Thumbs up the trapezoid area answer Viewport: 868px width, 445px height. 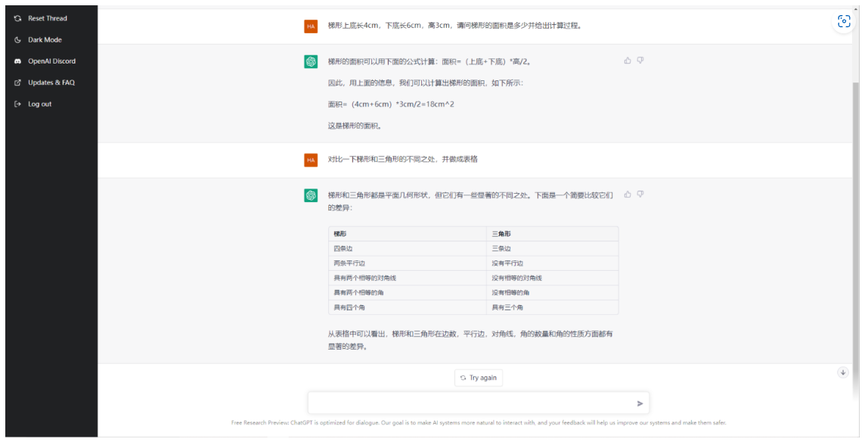pos(628,61)
